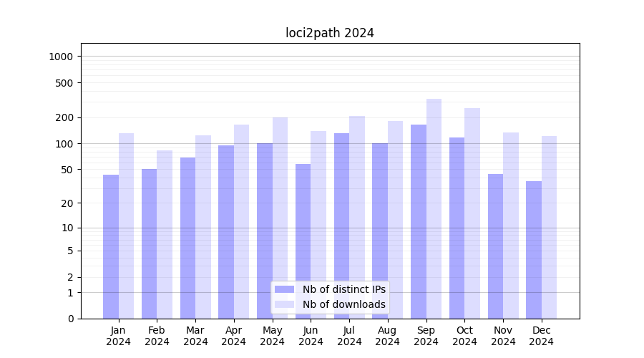Click the light lavender legend swatch for downloads
644x358 pixels.
(x=284, y=304)
